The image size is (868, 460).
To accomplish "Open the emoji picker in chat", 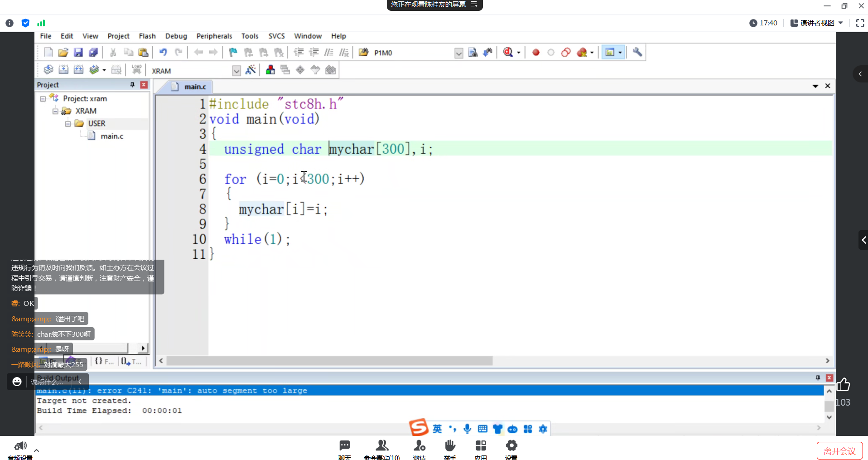I will pos(17,382).
